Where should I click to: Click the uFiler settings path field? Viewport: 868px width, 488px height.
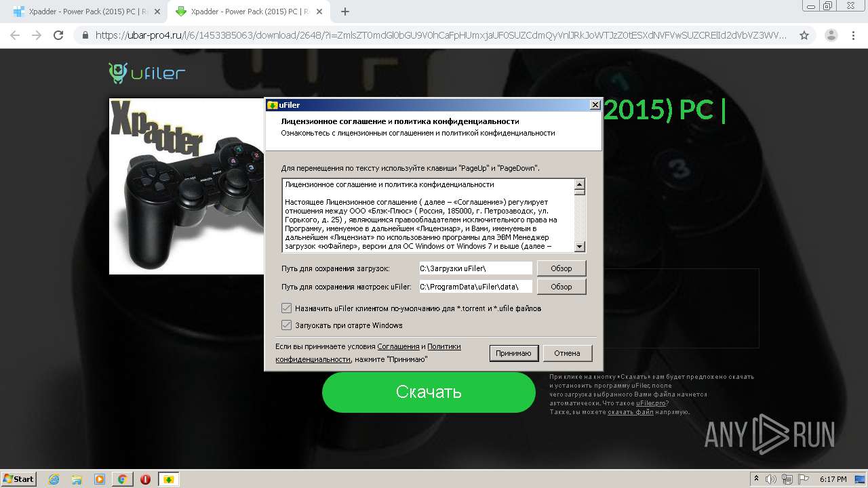pos(475,287)
